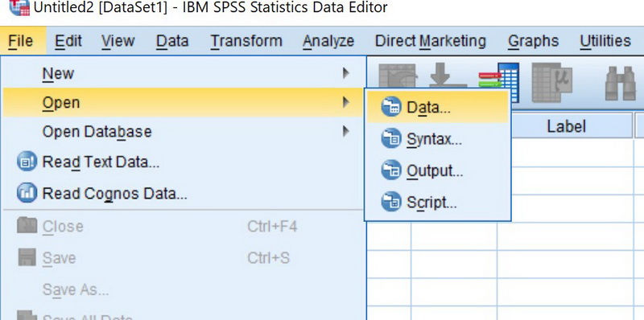Open the Graphs menu
The width and height of the screenshot is (644, 320).
tap(533, 41)
